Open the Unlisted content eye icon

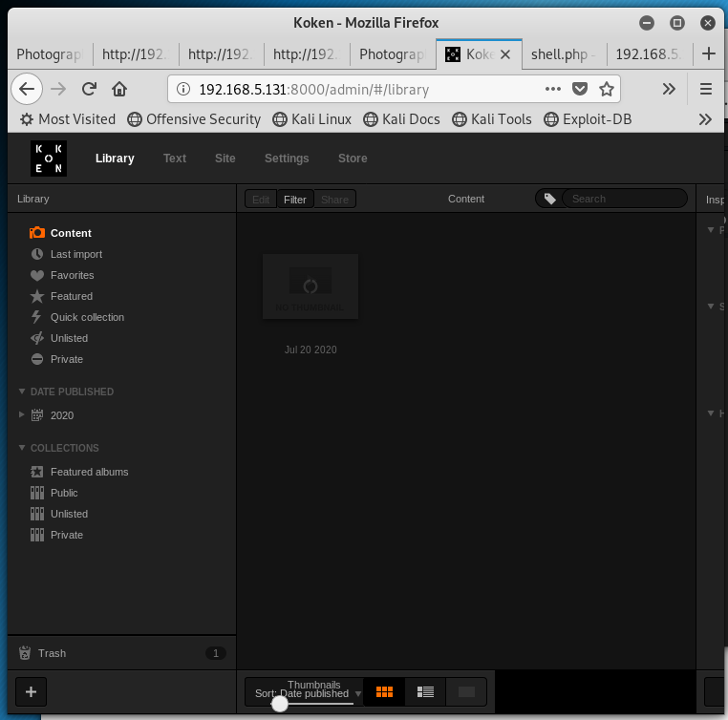[37, 338]
